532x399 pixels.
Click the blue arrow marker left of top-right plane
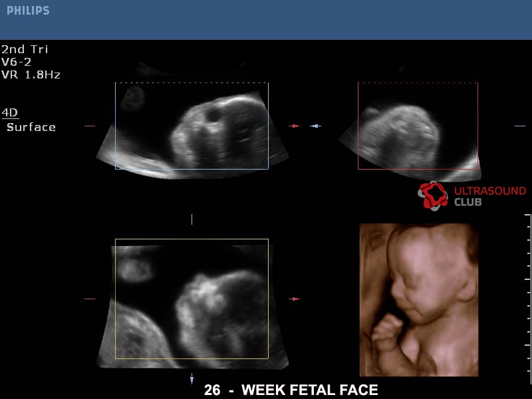315,126
